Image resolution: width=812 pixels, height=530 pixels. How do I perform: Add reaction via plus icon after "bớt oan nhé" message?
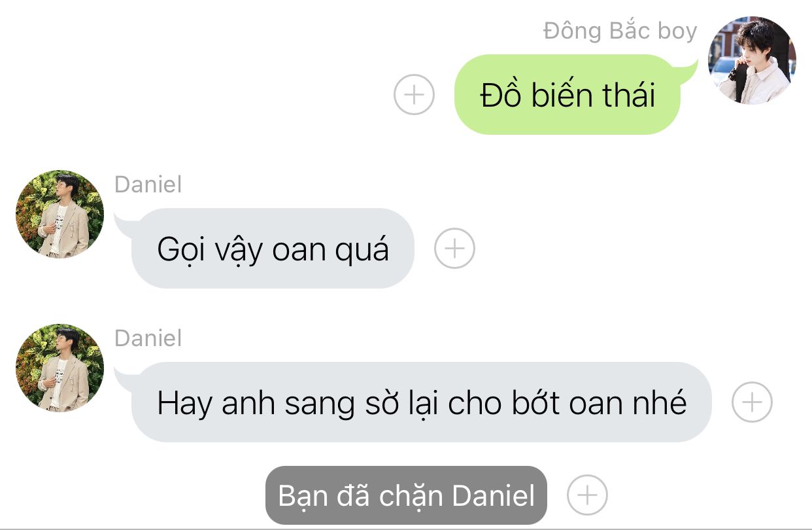coord(752,402)
